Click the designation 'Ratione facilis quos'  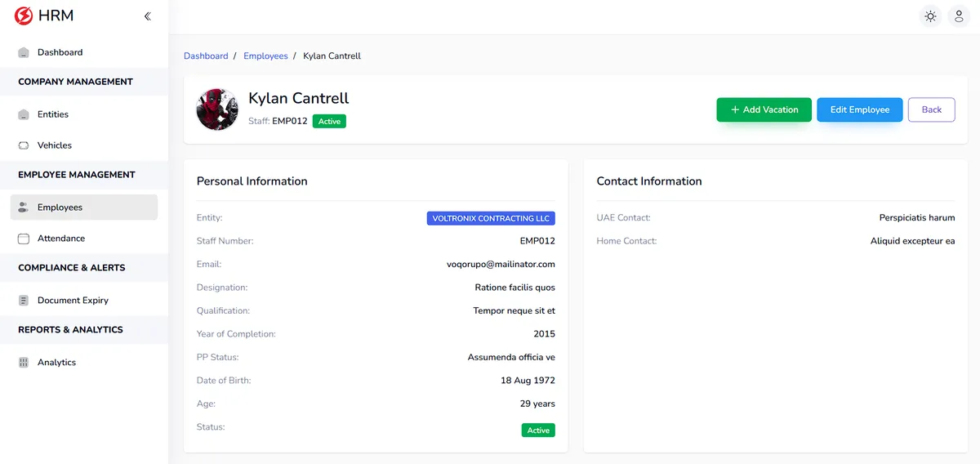tap(515, 288)
